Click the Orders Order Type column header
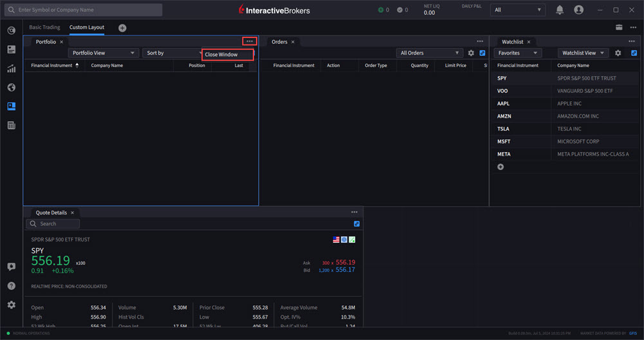Screen dimensions: 644x340 [x=376, y=66]
